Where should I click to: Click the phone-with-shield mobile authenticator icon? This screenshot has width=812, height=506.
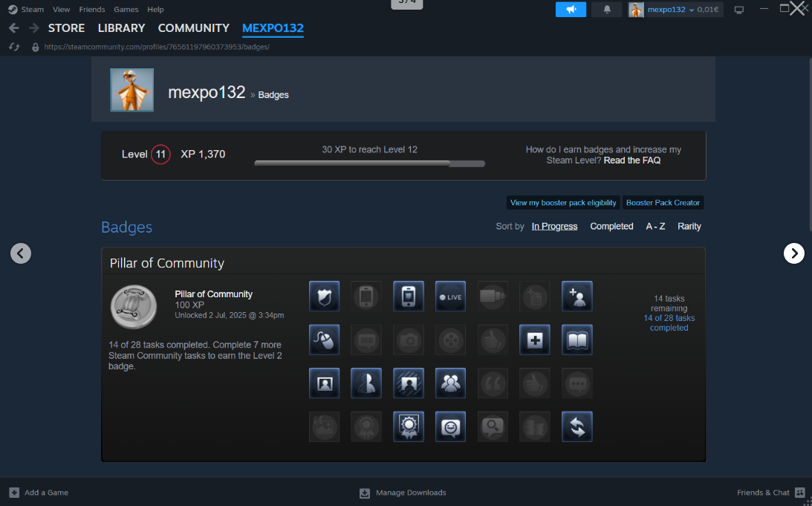[409, 296]
